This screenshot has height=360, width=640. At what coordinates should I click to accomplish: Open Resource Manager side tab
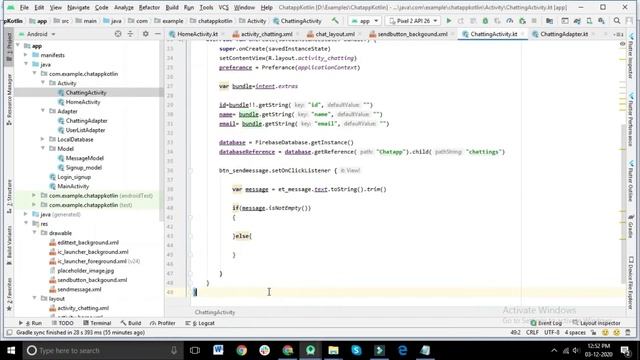pos(9,99)
